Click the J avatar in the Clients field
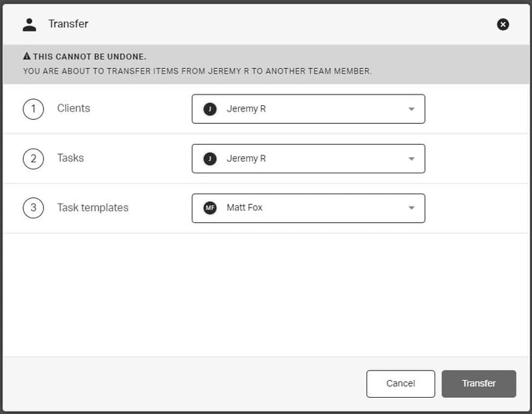The image size is (532, 414). tap(210, 109)
